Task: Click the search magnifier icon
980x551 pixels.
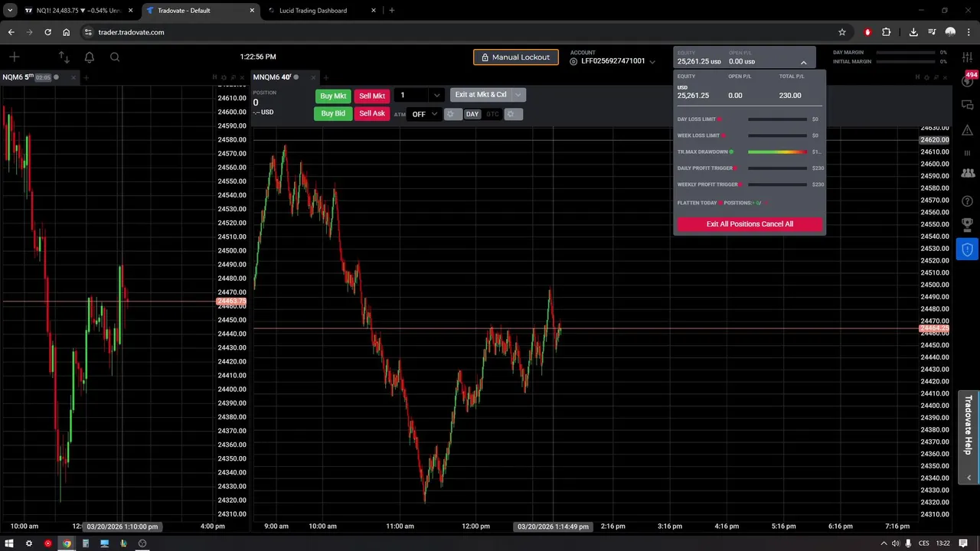Action: click(x=115, y=57)
